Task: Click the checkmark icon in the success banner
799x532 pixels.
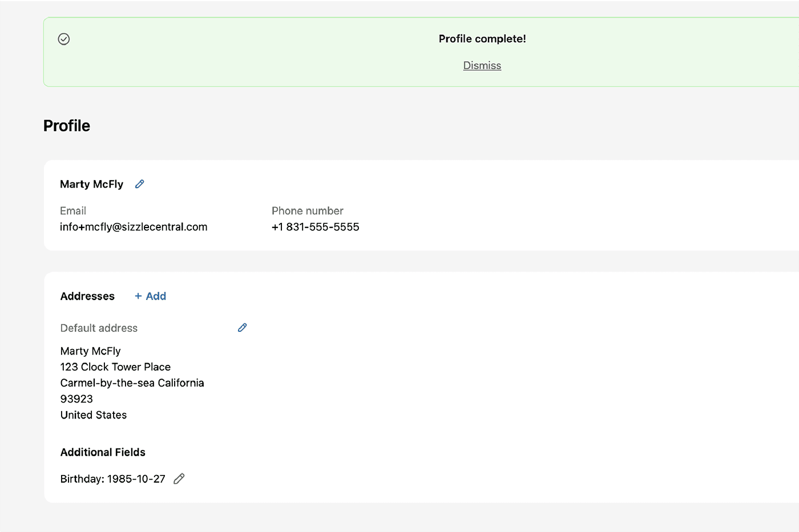Action: click(64, 39)
